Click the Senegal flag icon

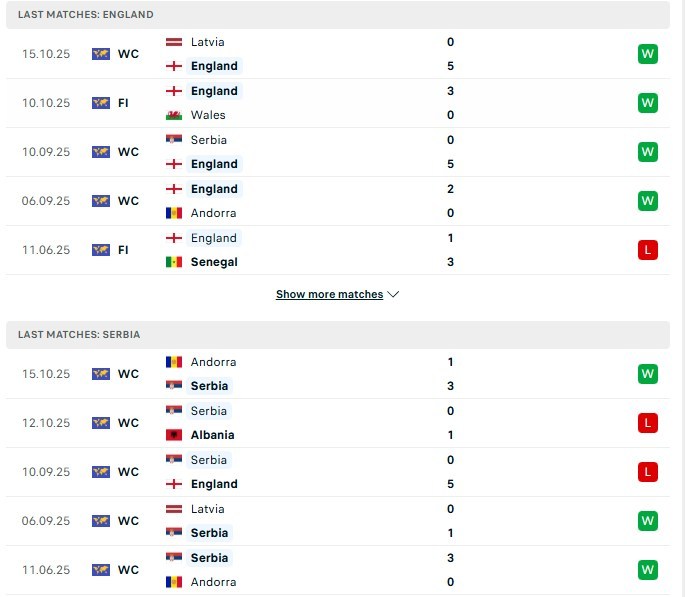[173, 262]
